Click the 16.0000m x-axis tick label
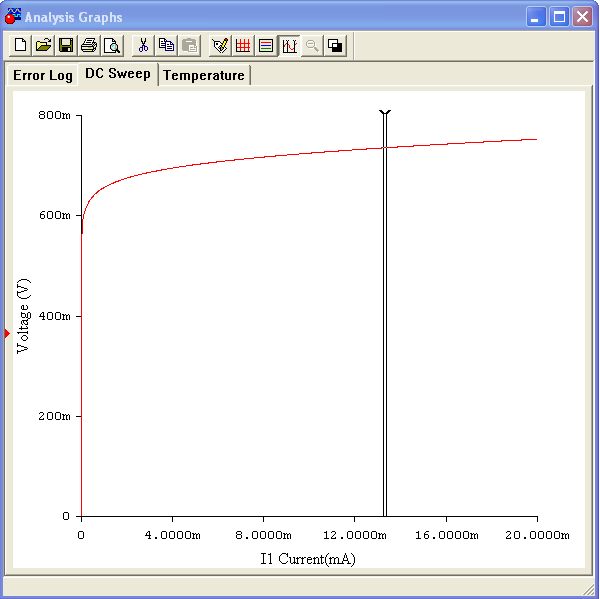Image resolution: width=600 pixels, height=599 pixels. coord(447,535)
